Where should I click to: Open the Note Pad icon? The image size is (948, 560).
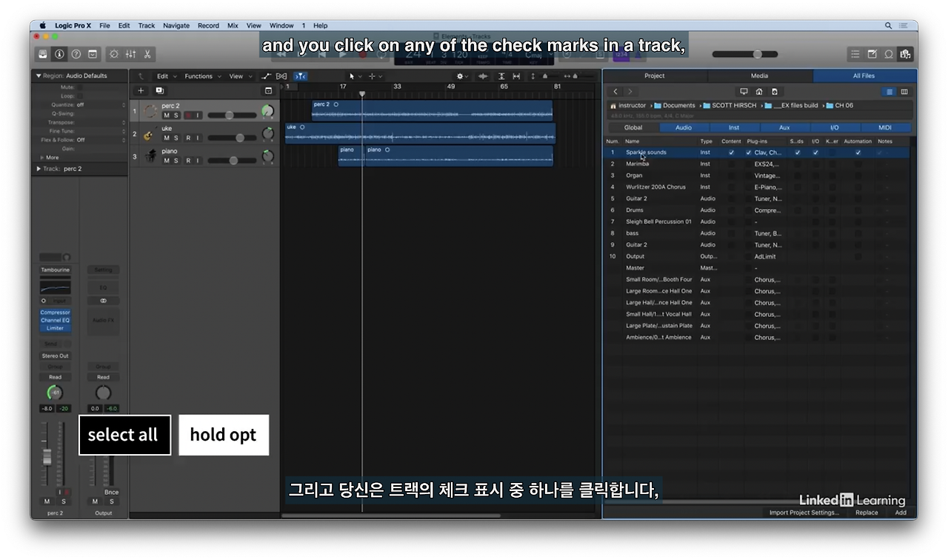point(872,54)
